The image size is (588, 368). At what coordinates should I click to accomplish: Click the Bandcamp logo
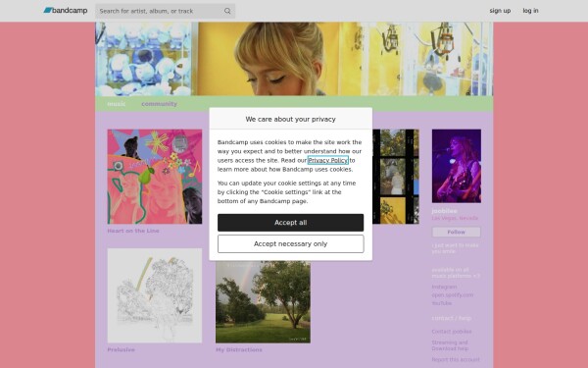coord(66,11)
